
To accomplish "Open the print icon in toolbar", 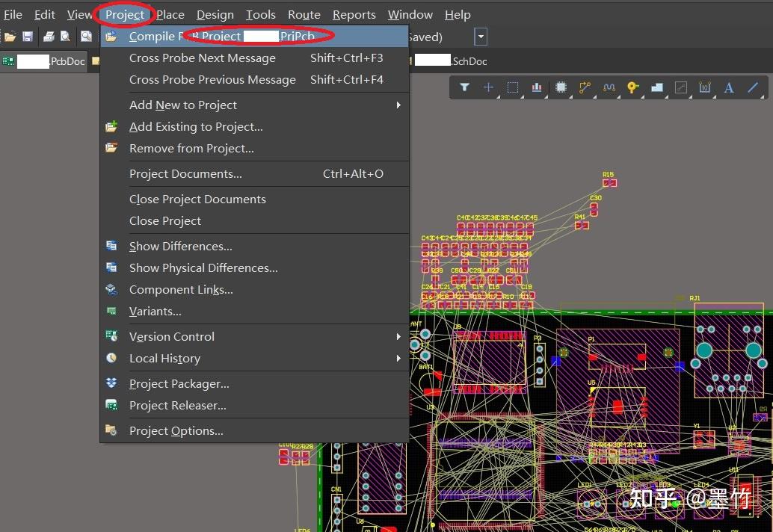I will tap(49, 37).
